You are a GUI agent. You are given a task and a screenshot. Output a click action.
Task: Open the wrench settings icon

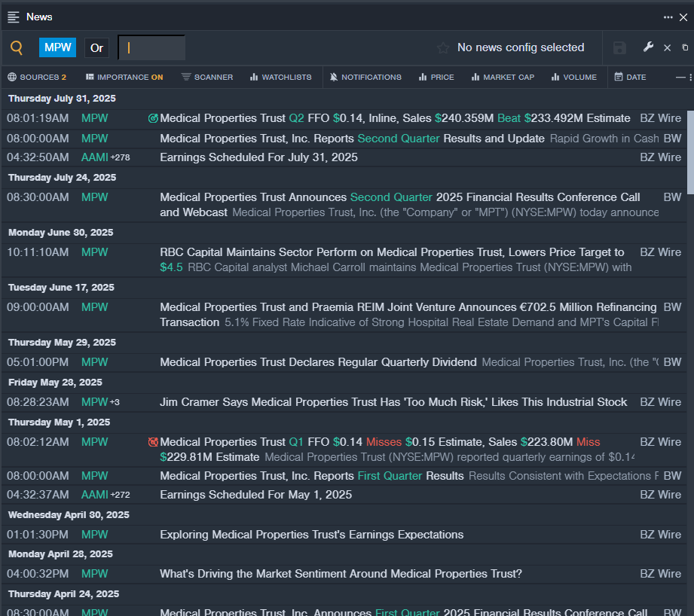649,47
